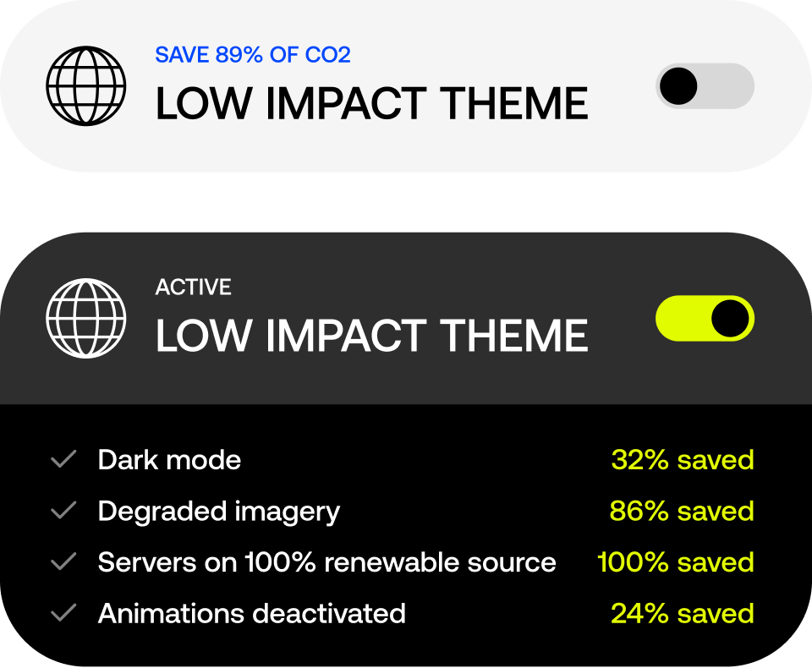The width and height of the screenshot is (812, 668).
Task: Select the Degraded imagery list item
Action: 218,512
